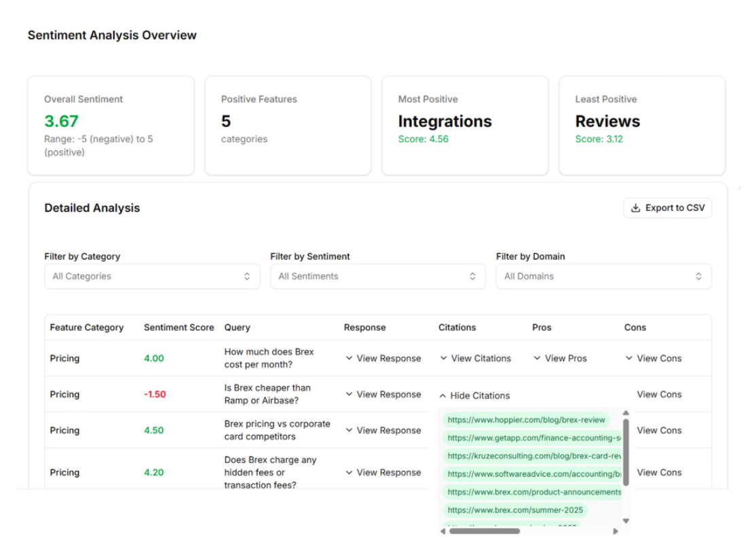
Task: Open the Filter by Sentiment dropdown
Action: click(x=377, y=276)
